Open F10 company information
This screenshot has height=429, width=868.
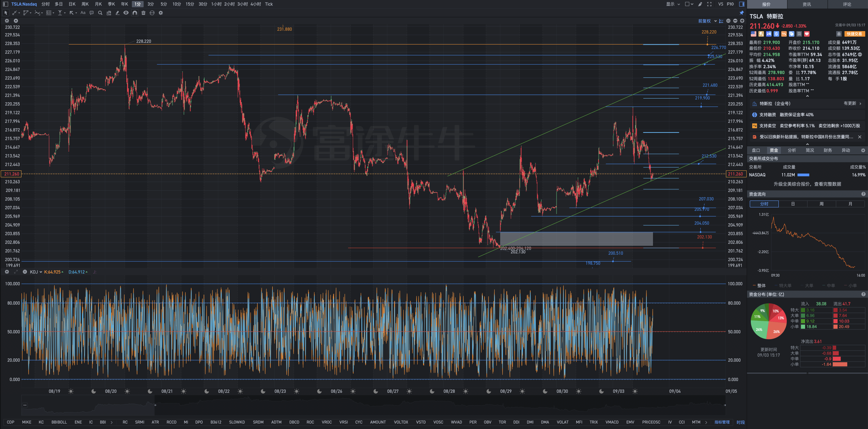(730, 4)
